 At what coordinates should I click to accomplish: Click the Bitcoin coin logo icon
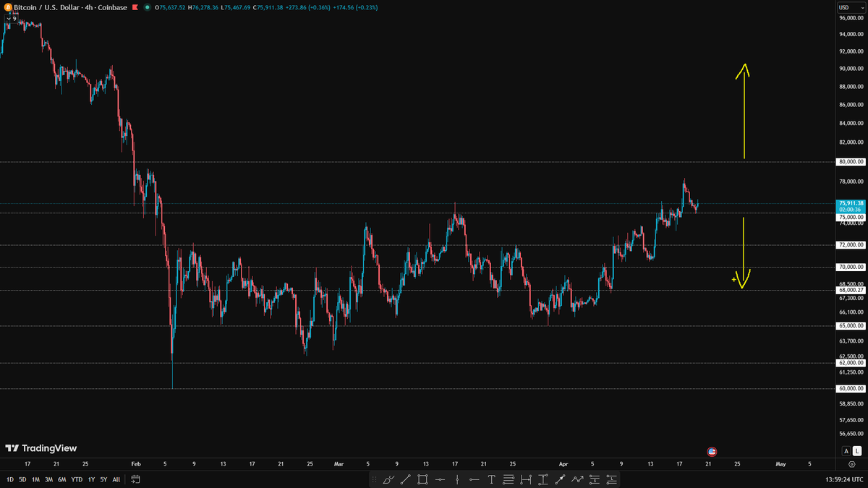pyautogui.click(x=8, y=8)
